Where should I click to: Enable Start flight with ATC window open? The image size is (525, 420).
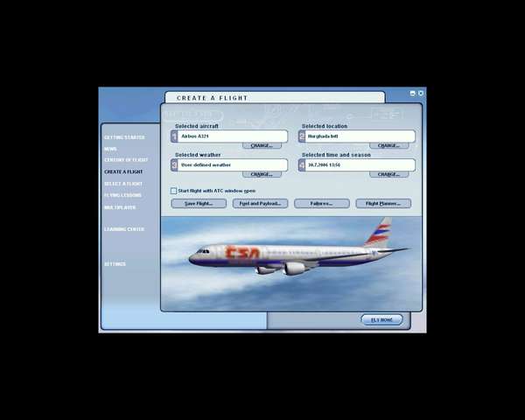click(x=173, y=191)
